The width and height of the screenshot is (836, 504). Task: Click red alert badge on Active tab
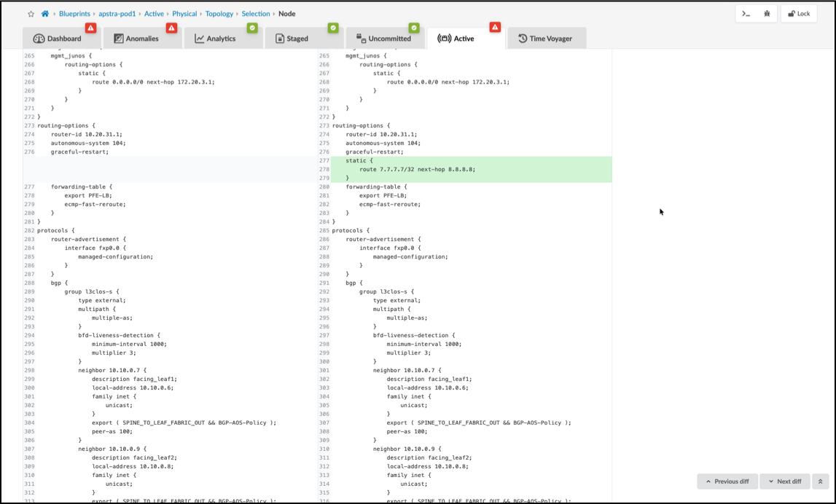(495, 27)
